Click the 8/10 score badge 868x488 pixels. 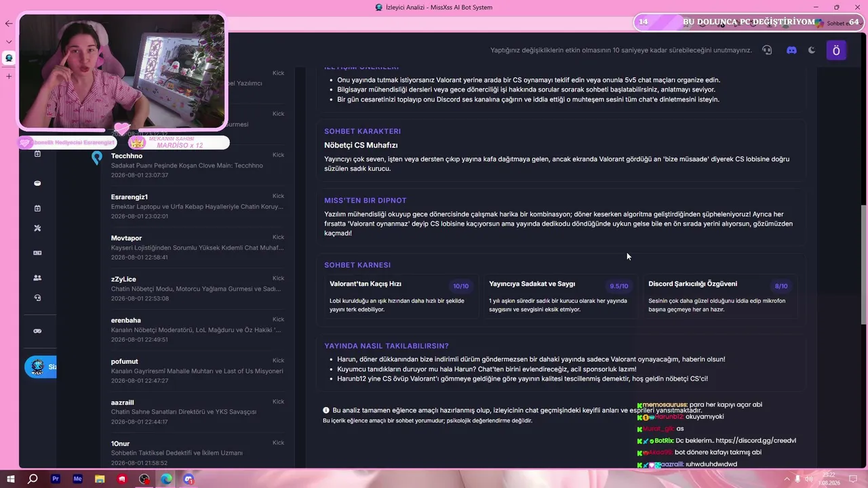[x=781, y=286]
